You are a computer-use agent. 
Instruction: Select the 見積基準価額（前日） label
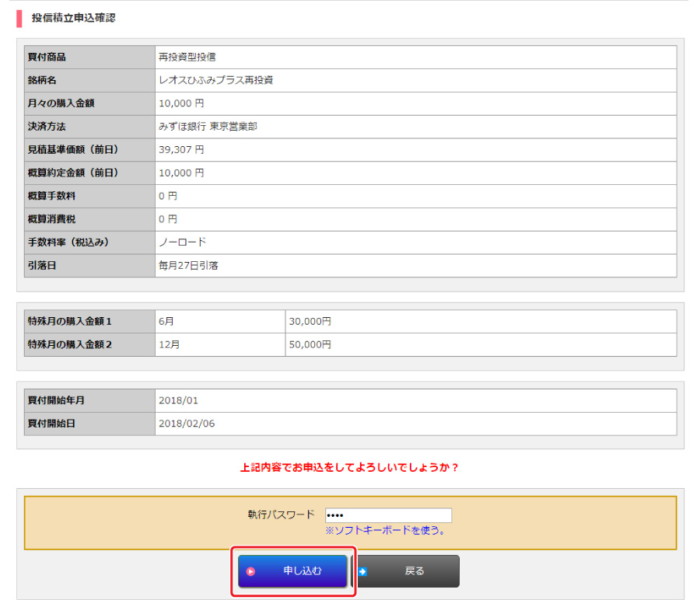[x=73, y=150]
